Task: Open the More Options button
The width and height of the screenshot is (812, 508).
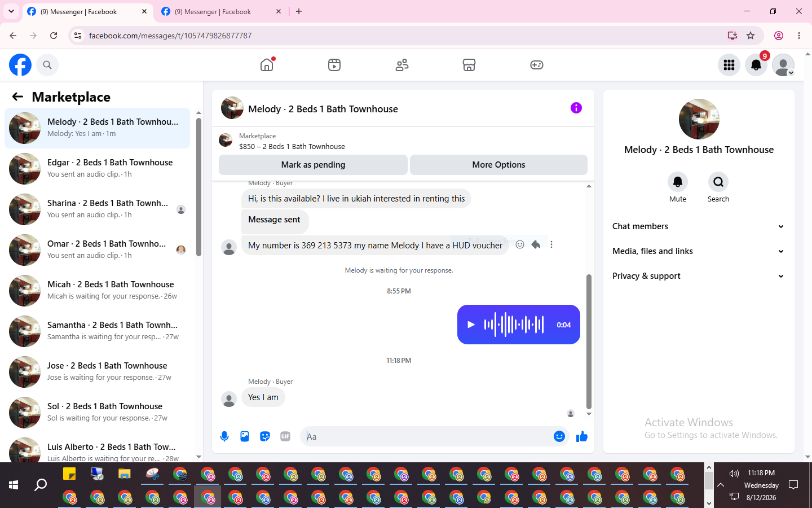Action: (x=498, y=165)
